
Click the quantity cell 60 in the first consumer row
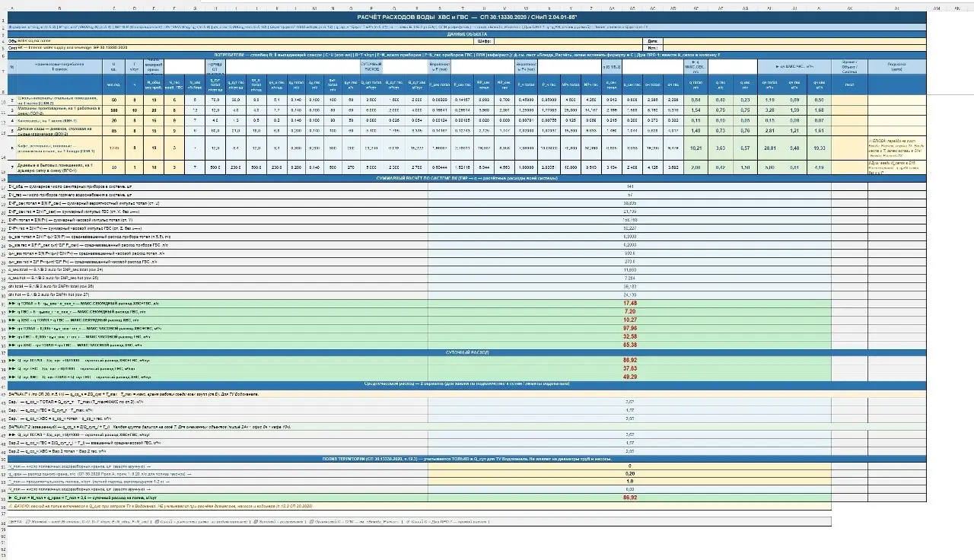(114, 100)
